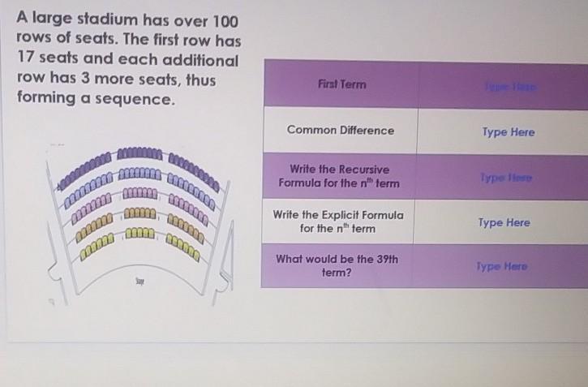
Task: Select the Write the Recursive Formula cell
Action: [339, 176]
